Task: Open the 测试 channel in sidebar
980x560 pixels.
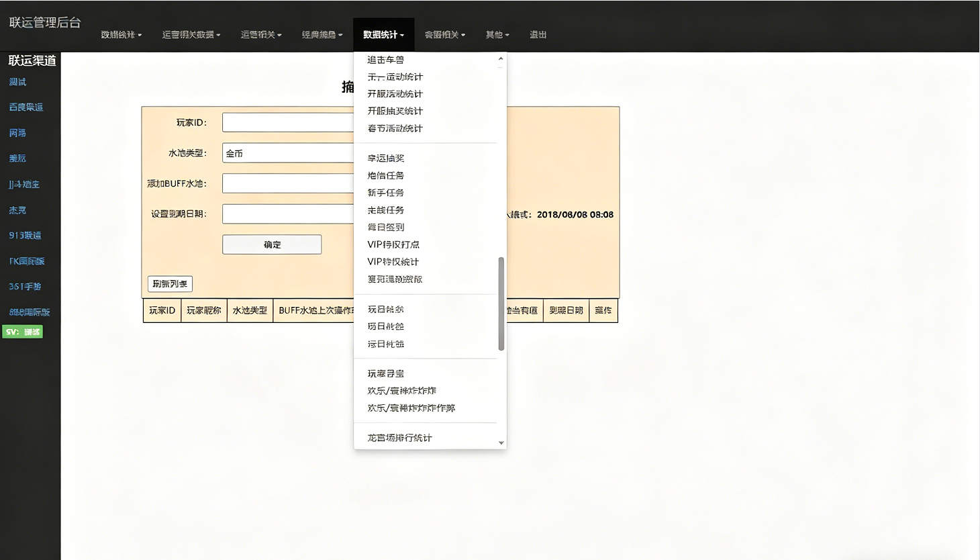Action: click(x=17, y=81)
